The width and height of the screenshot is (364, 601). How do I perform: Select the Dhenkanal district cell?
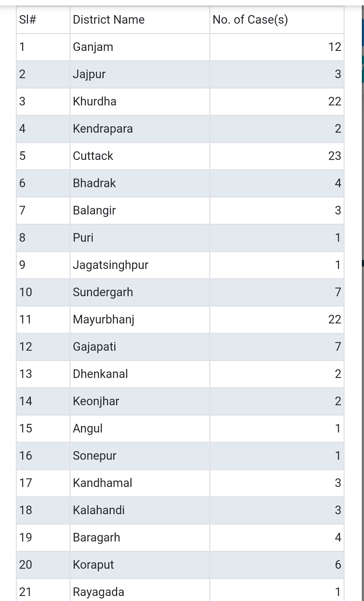click(x=100, y=374)
